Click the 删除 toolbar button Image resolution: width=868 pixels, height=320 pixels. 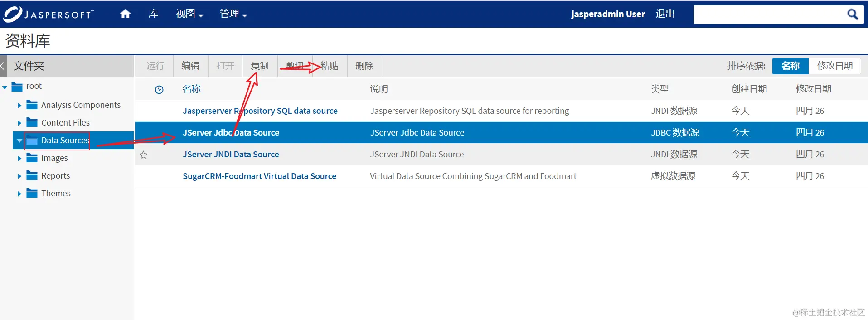(x=364, y=66)
